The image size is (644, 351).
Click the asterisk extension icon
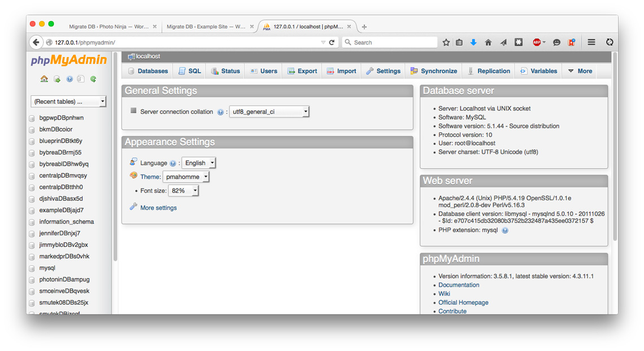(x=519, y=42)
